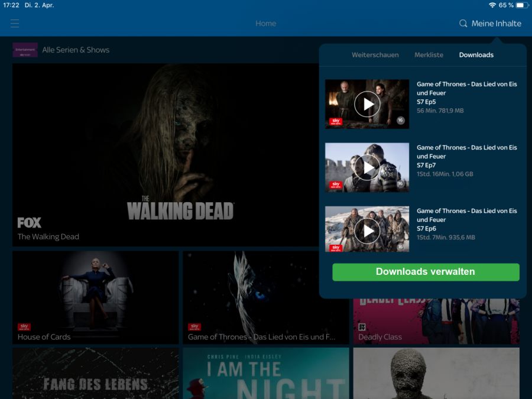
Task: Tap the sky badge on Game of Thrones tile
Action: point(194,327)
